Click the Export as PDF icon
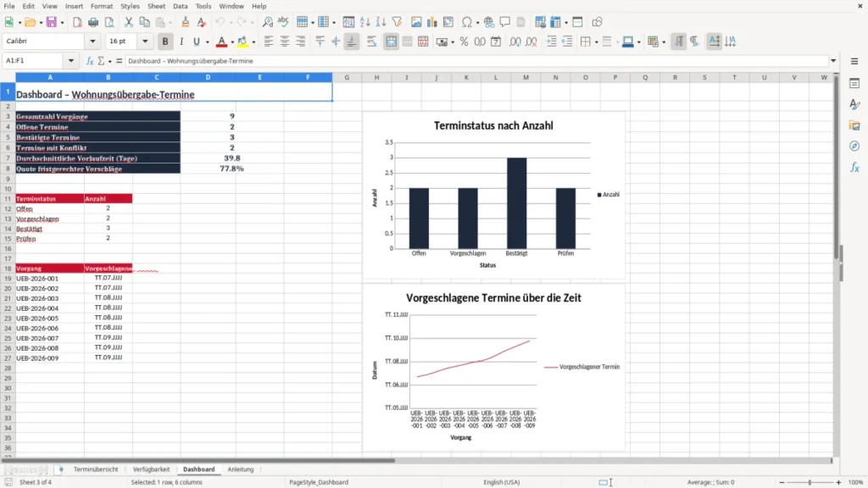 (77, 22)
